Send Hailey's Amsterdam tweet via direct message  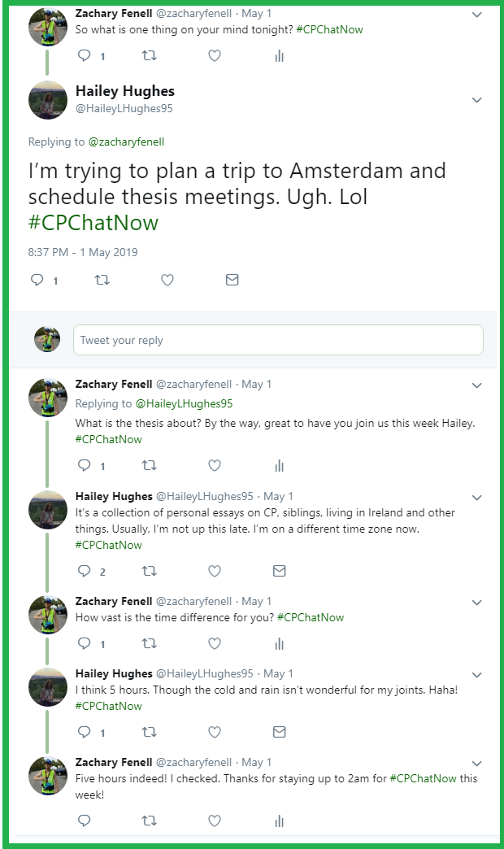232,280
